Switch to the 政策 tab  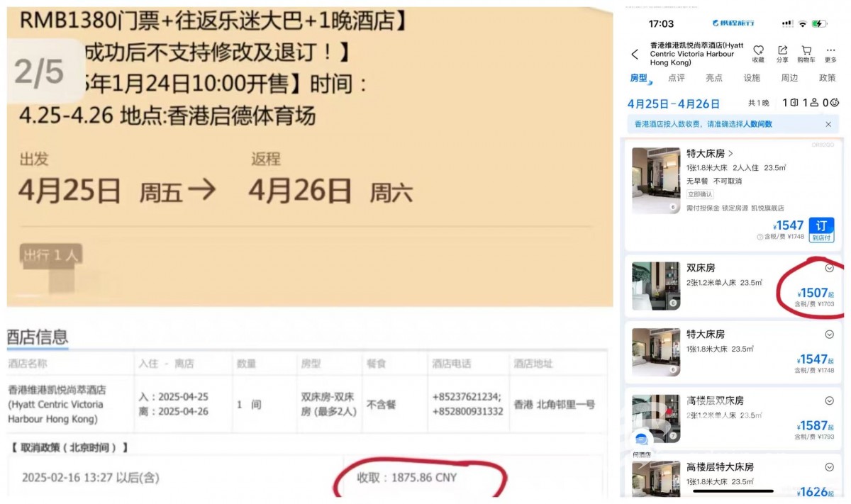pos(827,78)
